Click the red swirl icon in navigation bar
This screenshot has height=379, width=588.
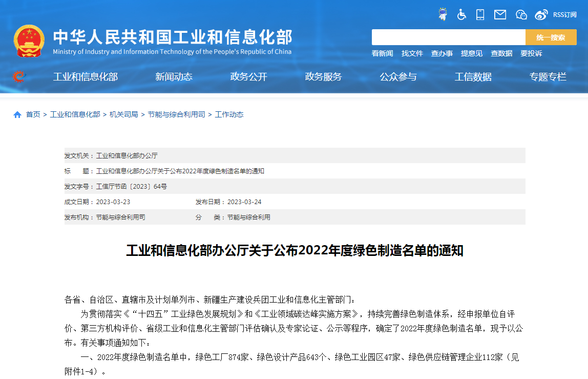click(19, 77)
